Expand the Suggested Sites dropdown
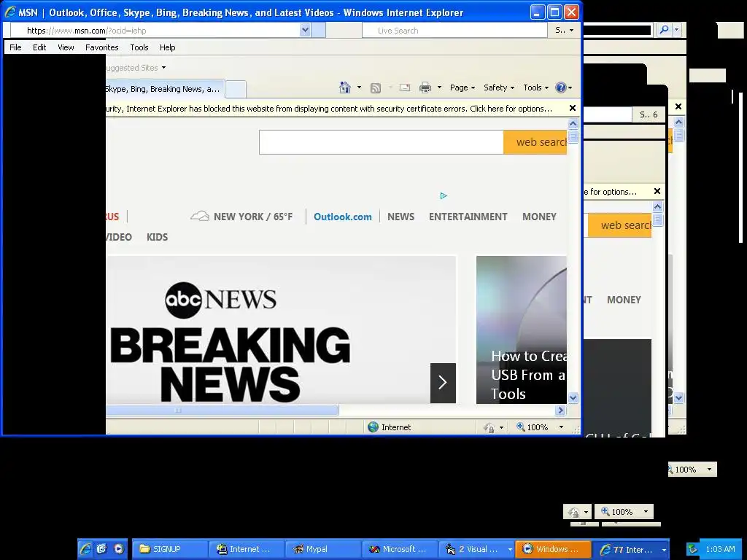Viewport: 747px width, 560px height. [163, 68]
